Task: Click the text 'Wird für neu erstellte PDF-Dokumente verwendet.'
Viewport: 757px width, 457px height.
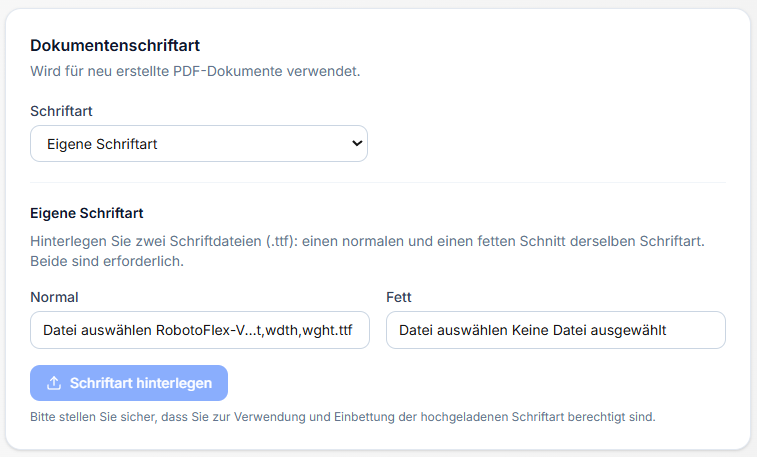Action: (x=195, y=71)
